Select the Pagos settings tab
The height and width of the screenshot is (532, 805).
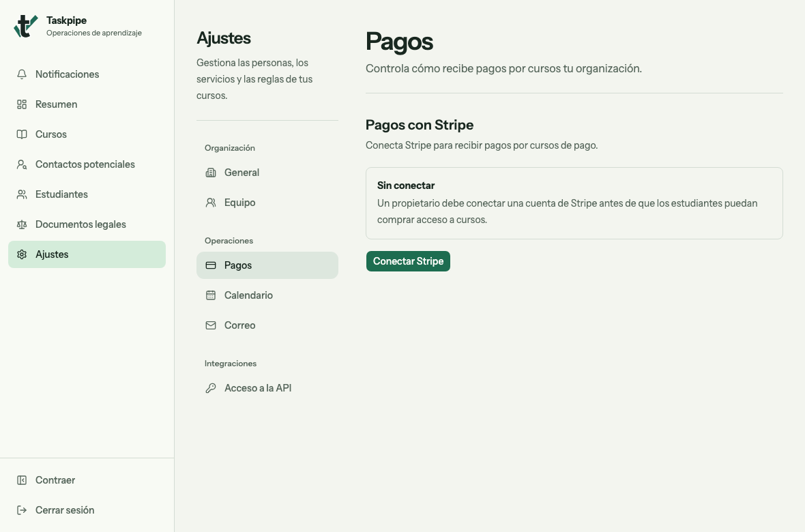(x=267, y=265)
